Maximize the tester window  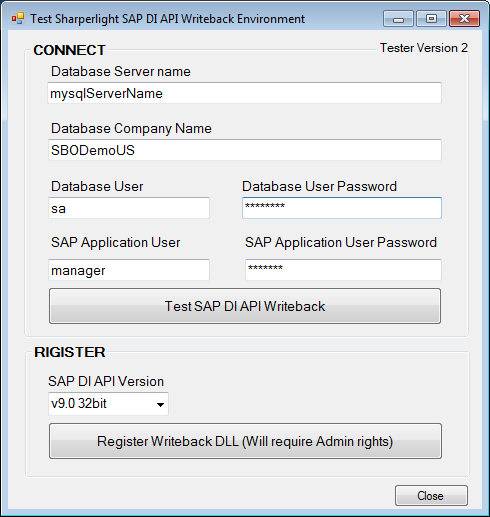(431, 19)
